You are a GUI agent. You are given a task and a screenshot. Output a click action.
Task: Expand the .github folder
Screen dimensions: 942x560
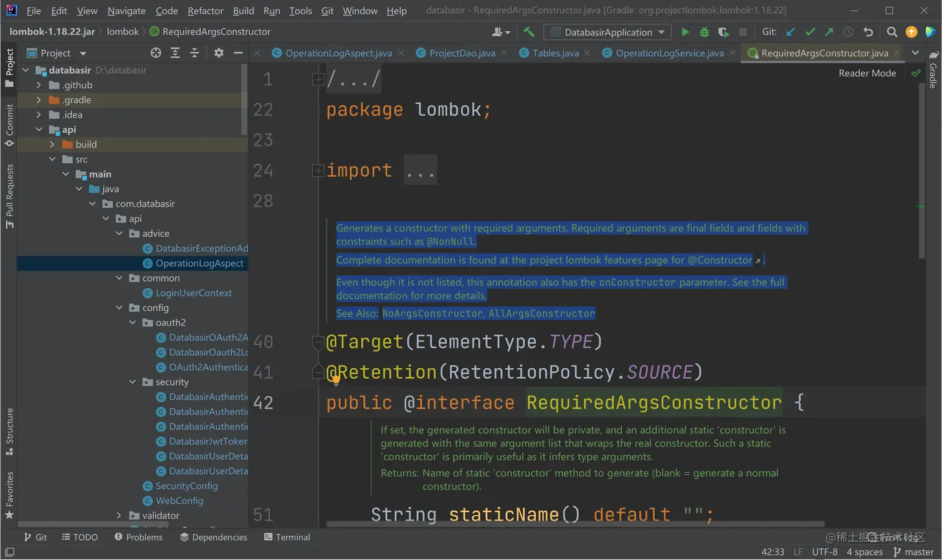[39, 85]
